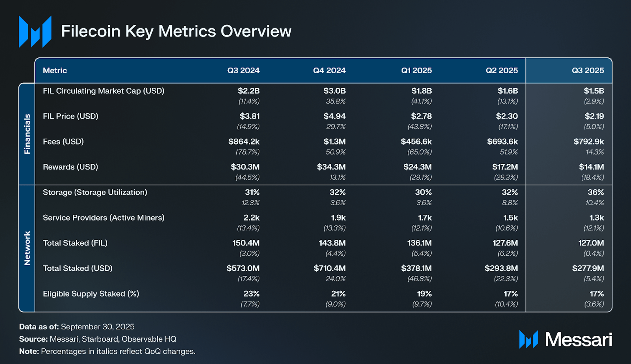Viewport: 631px width, 364px height.
Task: Click the FIL Circulating Market Cap row label
Action: pyautogui.click(x=103, y=91)
